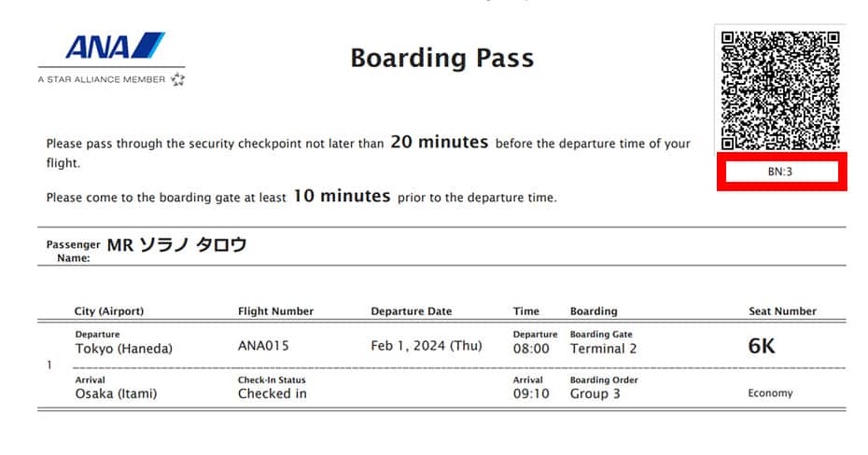Click boarding order Group 3
The width and height of the screenshot is (868, 455).
click(595, 393)
